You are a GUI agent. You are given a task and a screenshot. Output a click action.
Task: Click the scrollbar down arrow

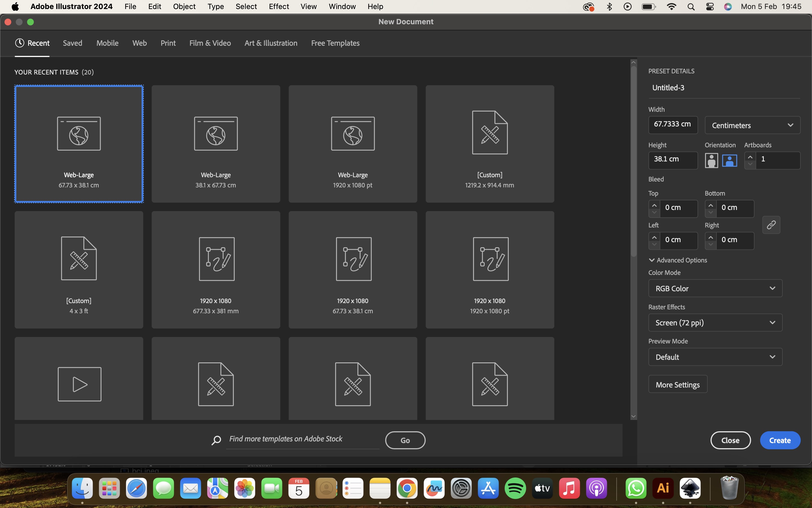[634, 416]
